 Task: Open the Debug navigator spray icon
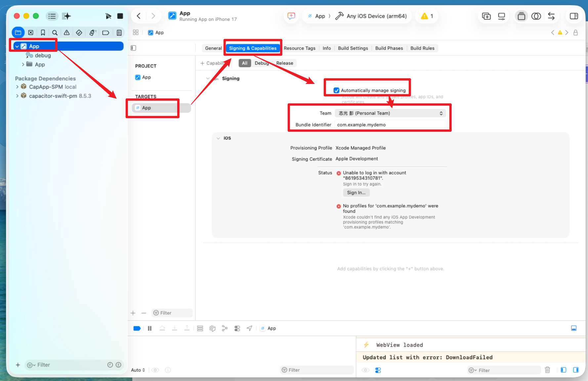tap(93, 32)
